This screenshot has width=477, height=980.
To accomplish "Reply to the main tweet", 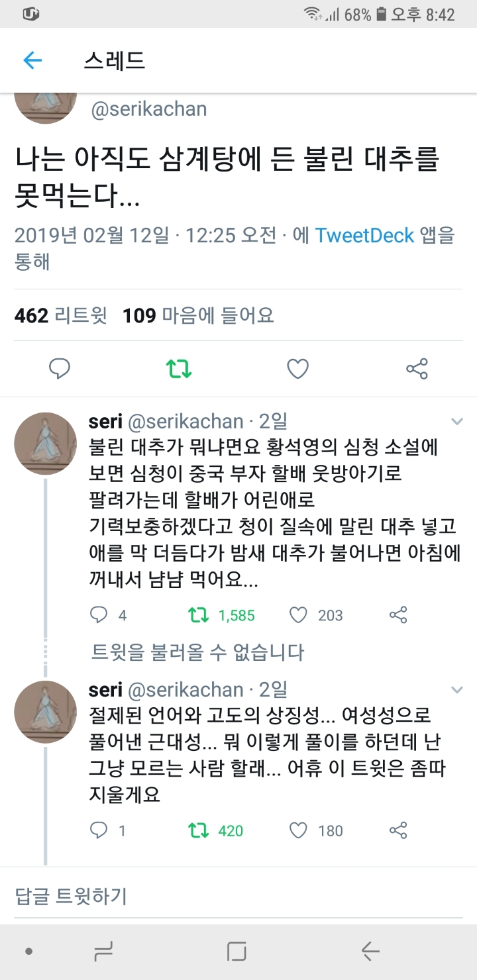I will point(60,369).
